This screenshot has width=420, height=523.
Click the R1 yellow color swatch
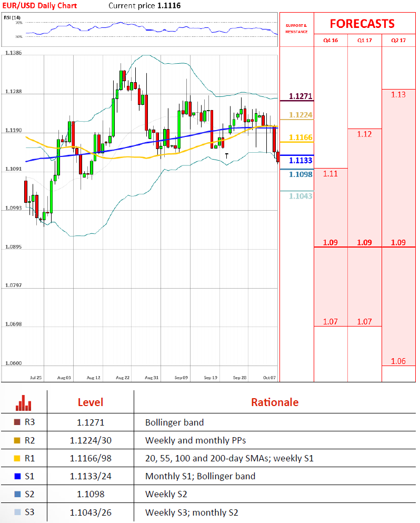coord(17,458)
